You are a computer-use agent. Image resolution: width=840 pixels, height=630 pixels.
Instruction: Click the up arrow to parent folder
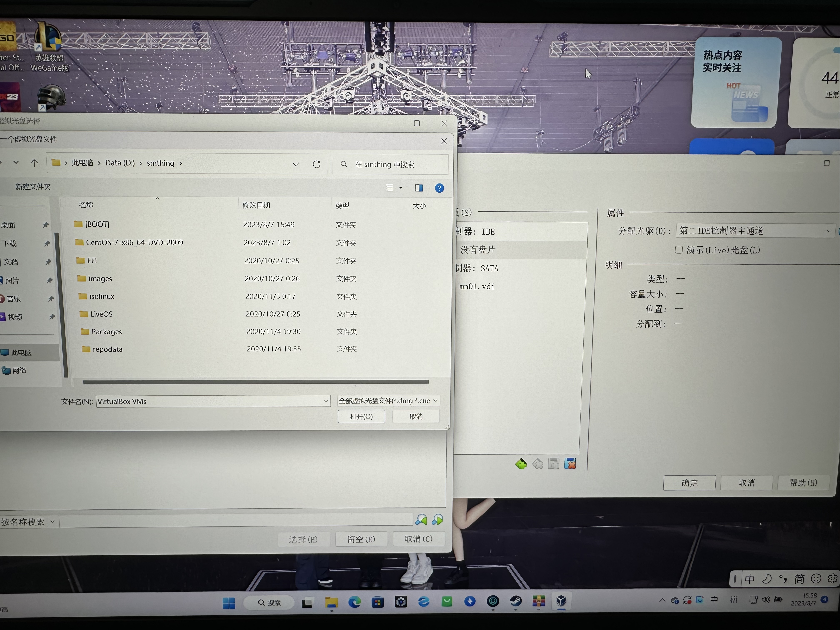pos(34,163)
